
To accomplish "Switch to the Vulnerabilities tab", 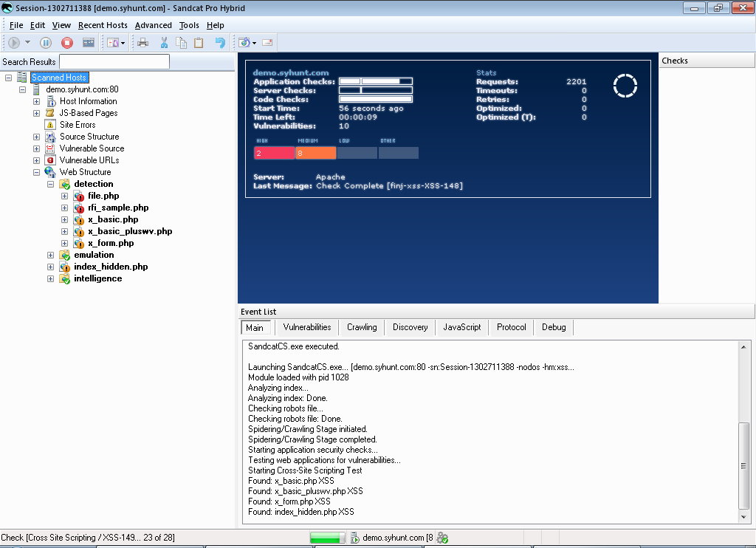I will click(x=307, y=327).
